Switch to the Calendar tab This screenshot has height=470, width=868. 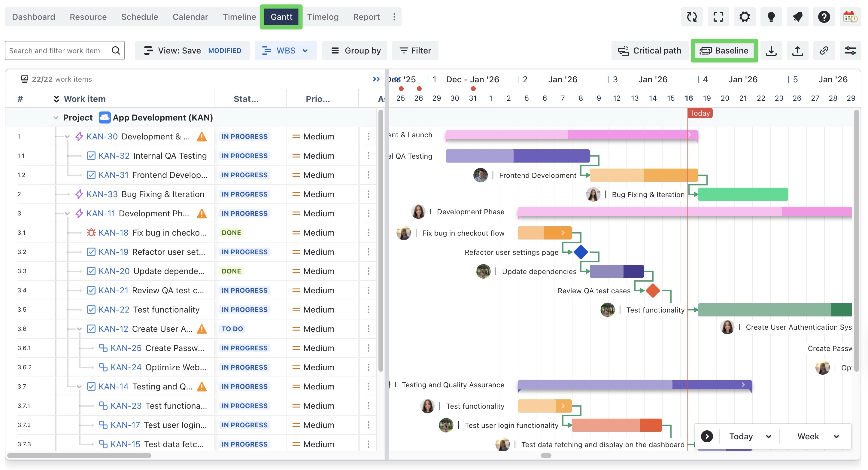coord(190,17)
